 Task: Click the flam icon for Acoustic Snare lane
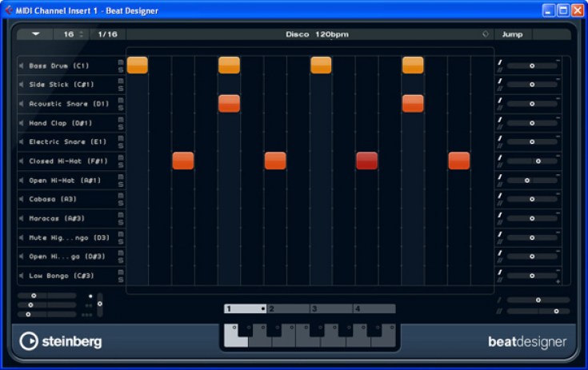pyautogui.click(x=499, y=101)
